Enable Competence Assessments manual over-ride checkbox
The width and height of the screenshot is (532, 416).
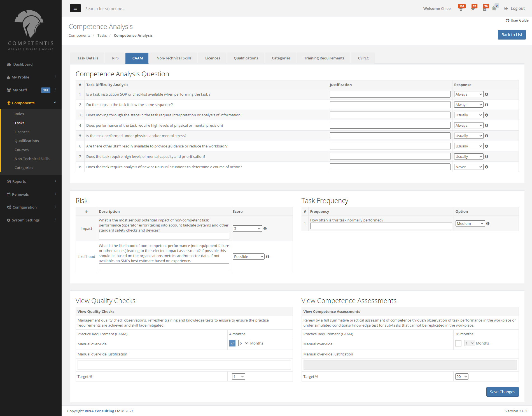(458, 343)
